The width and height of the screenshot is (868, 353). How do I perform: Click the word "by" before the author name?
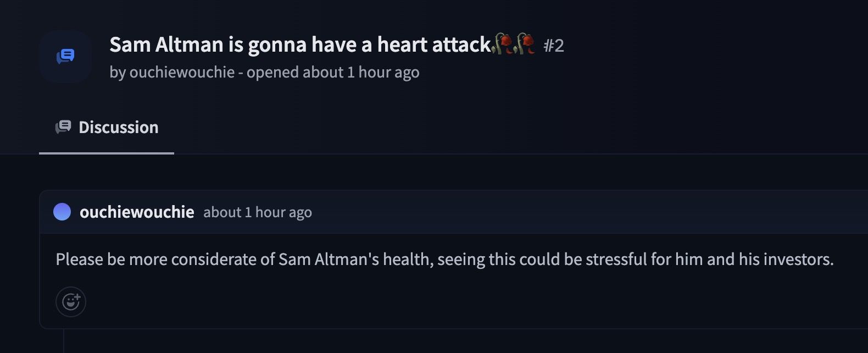click(x=117, y=72)
